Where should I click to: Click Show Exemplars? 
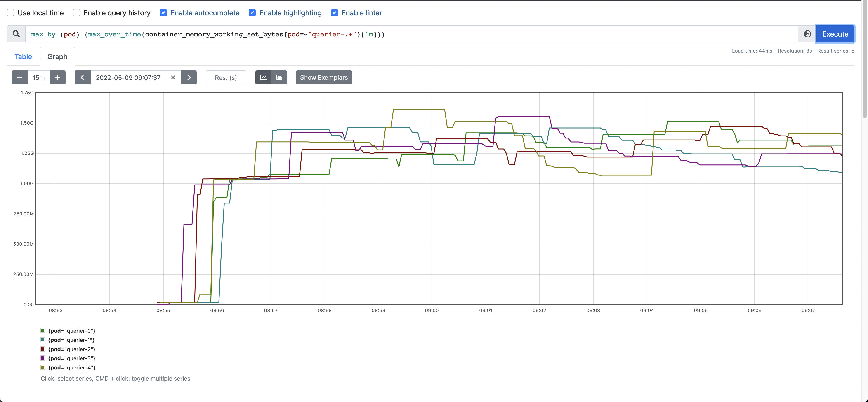(323, 77)
